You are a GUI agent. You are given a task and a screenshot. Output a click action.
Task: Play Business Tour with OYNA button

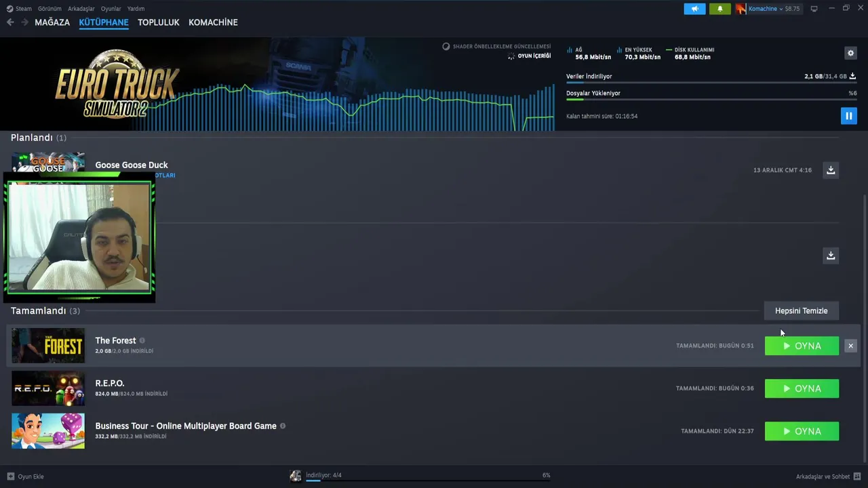pyautogui.click(x=802, y=431)
